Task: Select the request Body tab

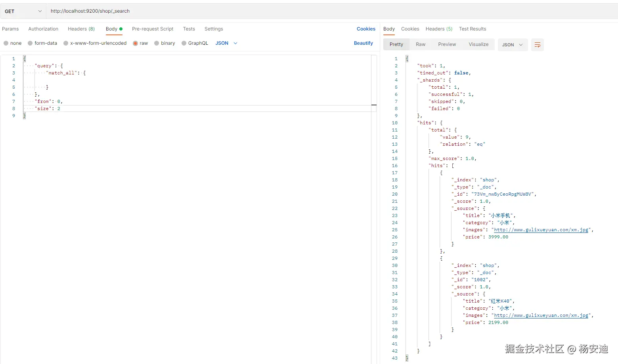Action: click(114, 29)
